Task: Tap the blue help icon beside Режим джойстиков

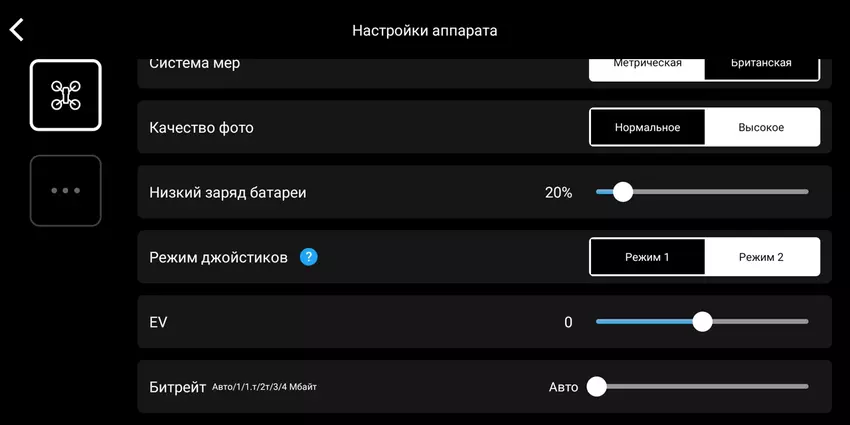Action: point(309,257)
